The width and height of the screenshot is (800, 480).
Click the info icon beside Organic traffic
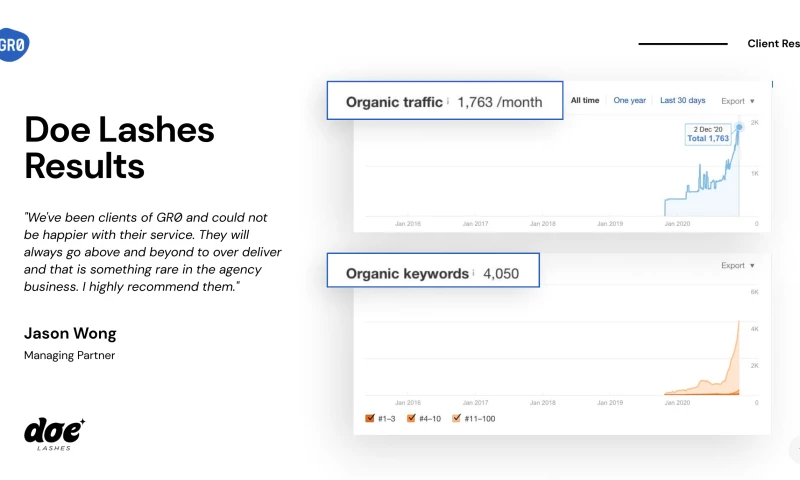point(447,102)
